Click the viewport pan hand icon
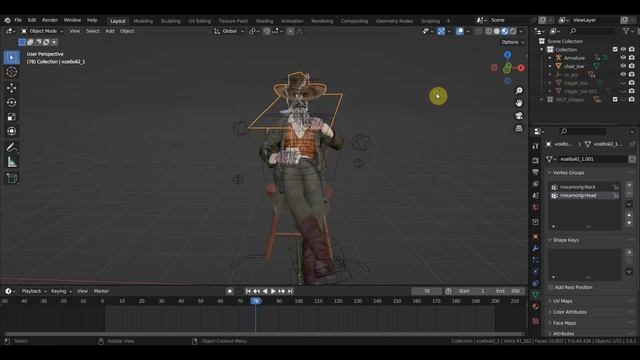This screenshot has height=360, width=640. tap(519, 103)
